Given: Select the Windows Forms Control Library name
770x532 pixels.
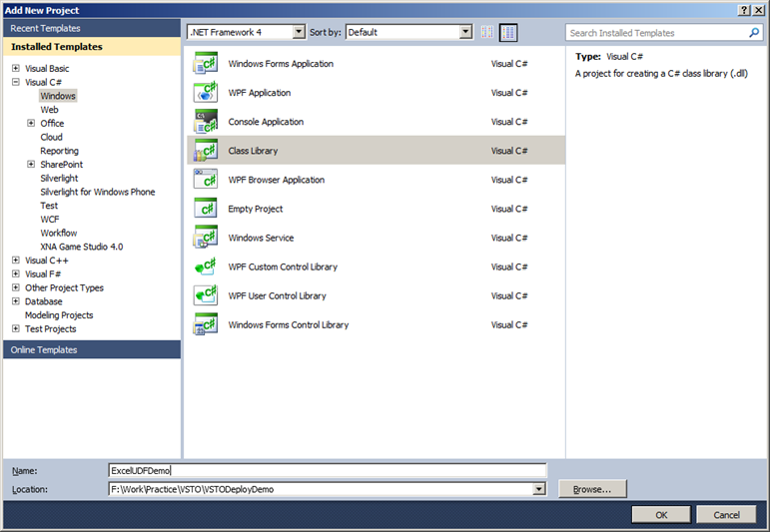Looking at the screenshot, I should pyautogui.click(x=289, y=324).
